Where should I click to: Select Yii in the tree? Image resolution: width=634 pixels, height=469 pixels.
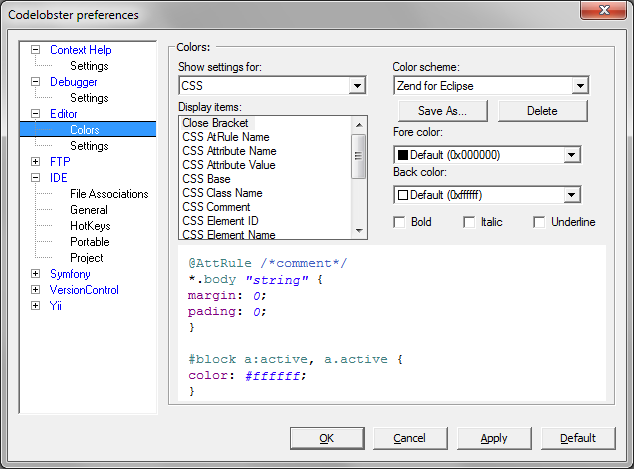click(56, 306)
